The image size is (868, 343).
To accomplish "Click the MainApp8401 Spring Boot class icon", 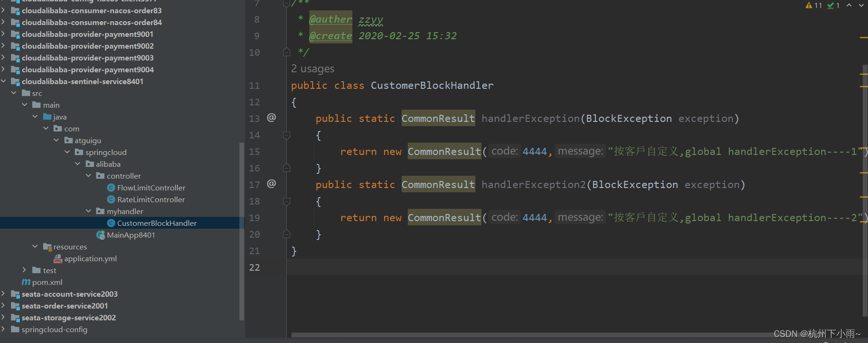I will click(x=101, y=235).
